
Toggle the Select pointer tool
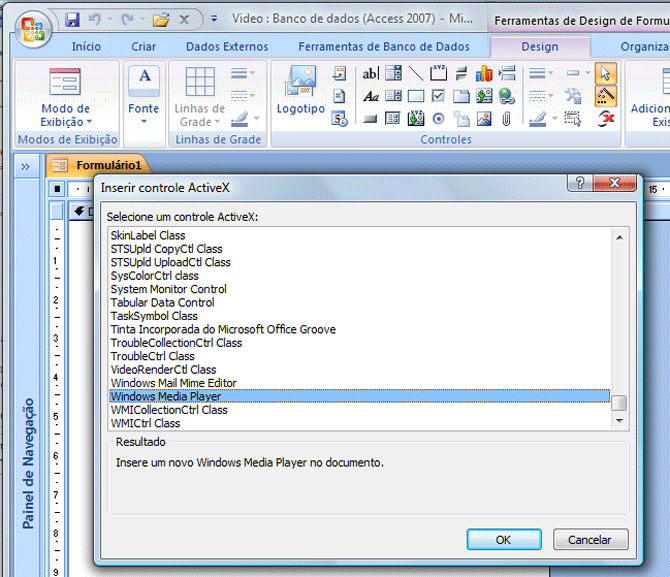606,74
